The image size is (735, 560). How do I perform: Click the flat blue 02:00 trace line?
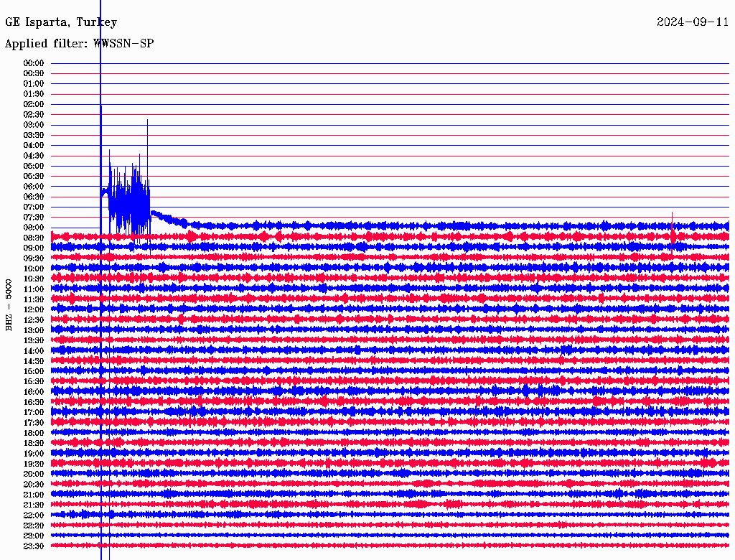coord(390,104)
